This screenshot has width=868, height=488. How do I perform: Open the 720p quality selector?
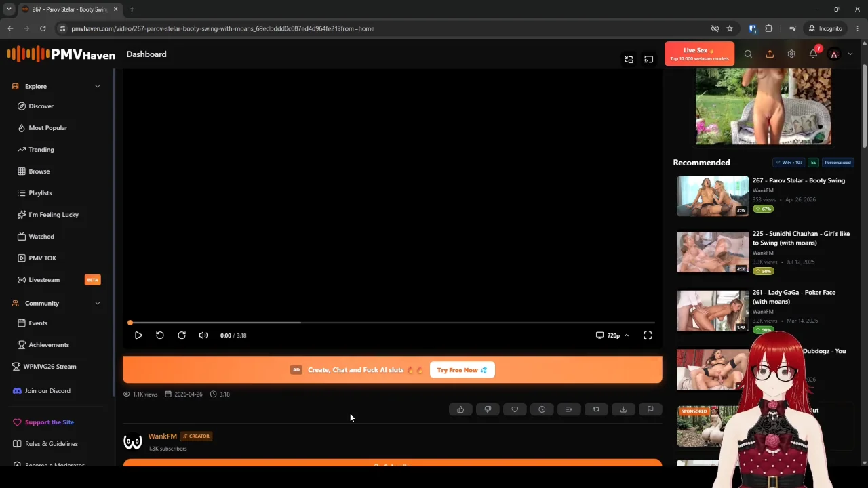pyautogui.click(x=612, y=335)
